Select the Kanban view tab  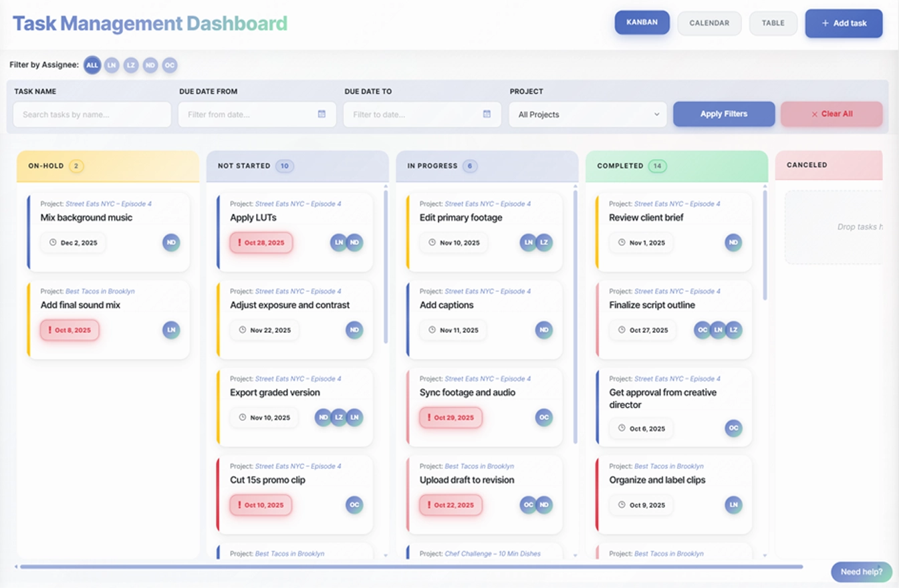(642, 21)
